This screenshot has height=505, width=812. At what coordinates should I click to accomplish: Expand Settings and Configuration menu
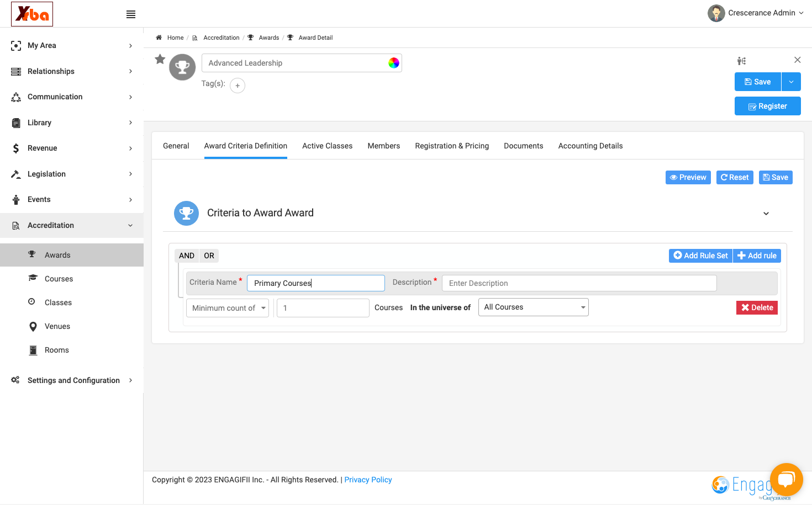(x=72, y=380)
